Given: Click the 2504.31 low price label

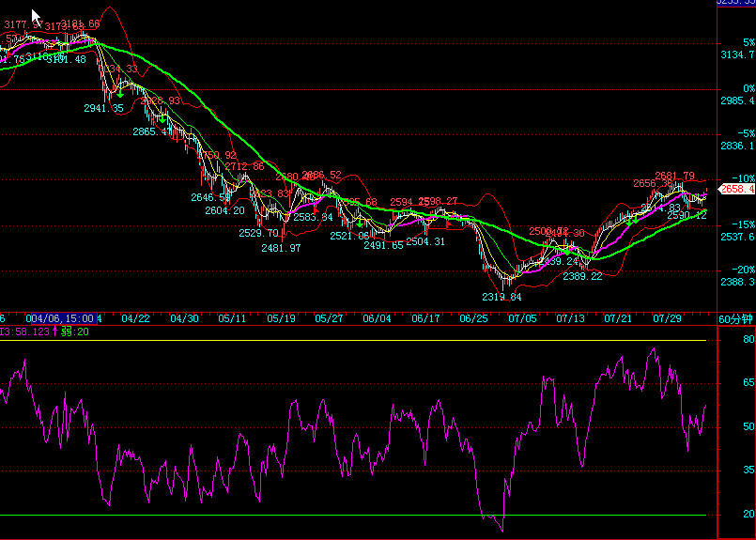Looking at the screenshot, I should tap(425, 241).
